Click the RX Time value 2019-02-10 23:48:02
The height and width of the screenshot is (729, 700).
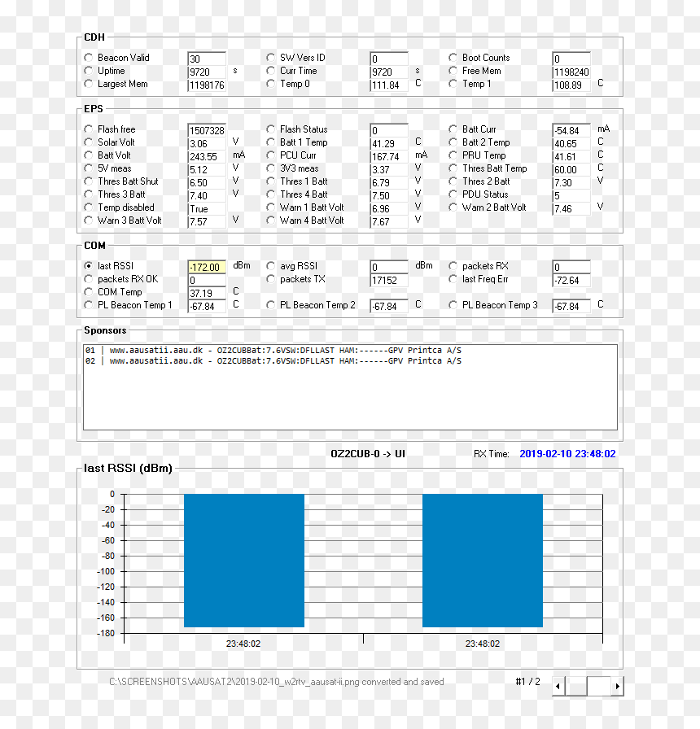[567, 454]
